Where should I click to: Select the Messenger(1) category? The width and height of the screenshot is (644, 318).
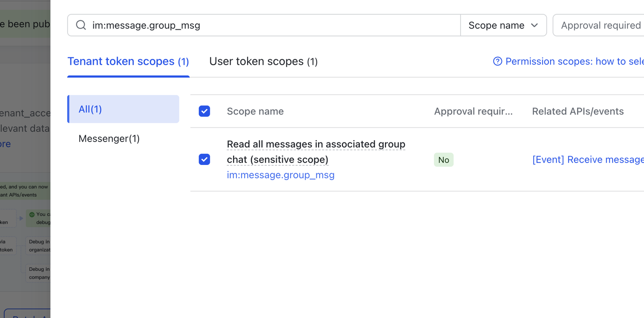coord(109,139)
